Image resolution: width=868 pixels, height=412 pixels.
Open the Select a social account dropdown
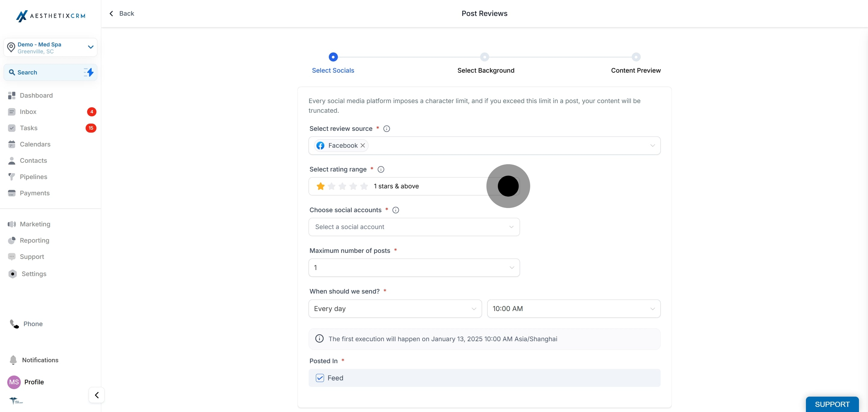[x=414, y=227]
